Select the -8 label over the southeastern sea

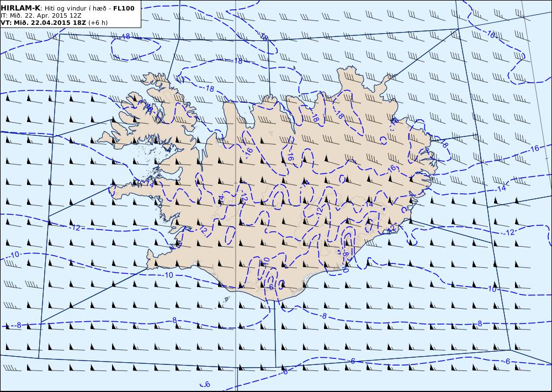479,324
